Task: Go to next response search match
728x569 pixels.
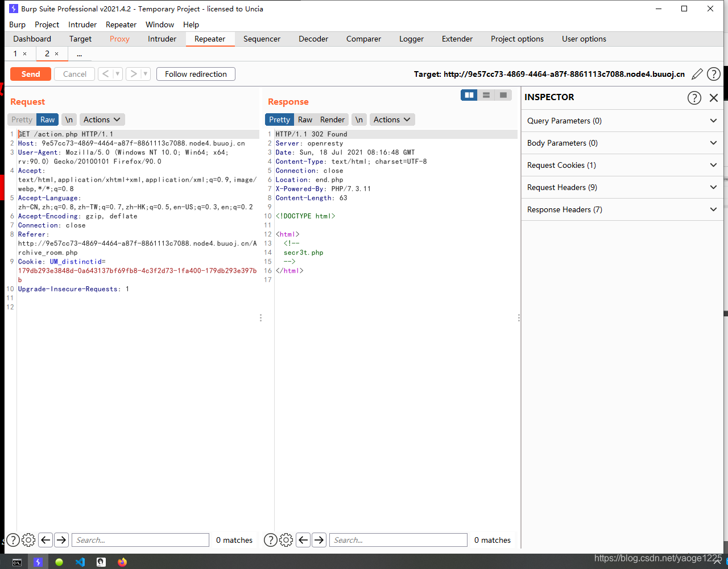Action: 319,540
